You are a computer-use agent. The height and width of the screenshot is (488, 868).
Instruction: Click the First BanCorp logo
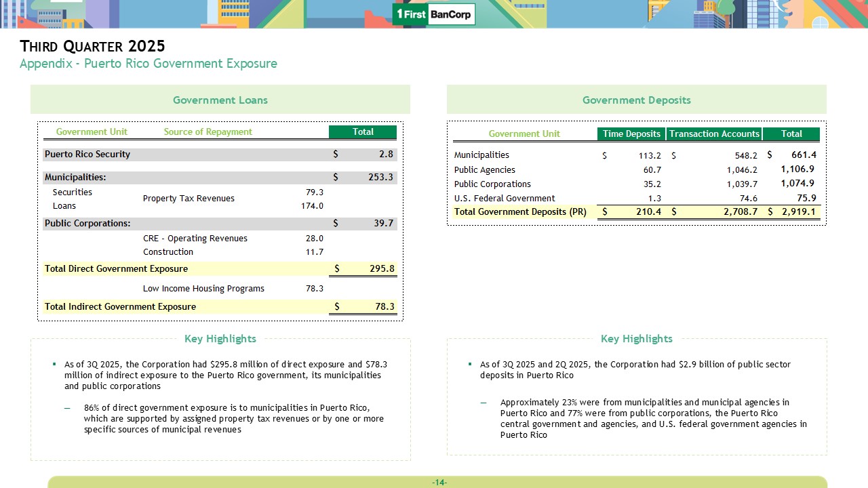pyautogui.click(x=434, y=14)
